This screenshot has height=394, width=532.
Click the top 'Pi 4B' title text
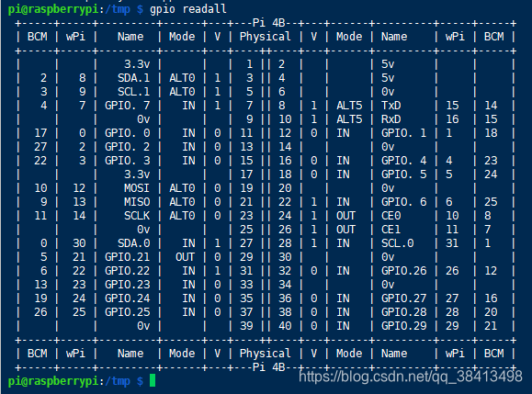(268, 23)
